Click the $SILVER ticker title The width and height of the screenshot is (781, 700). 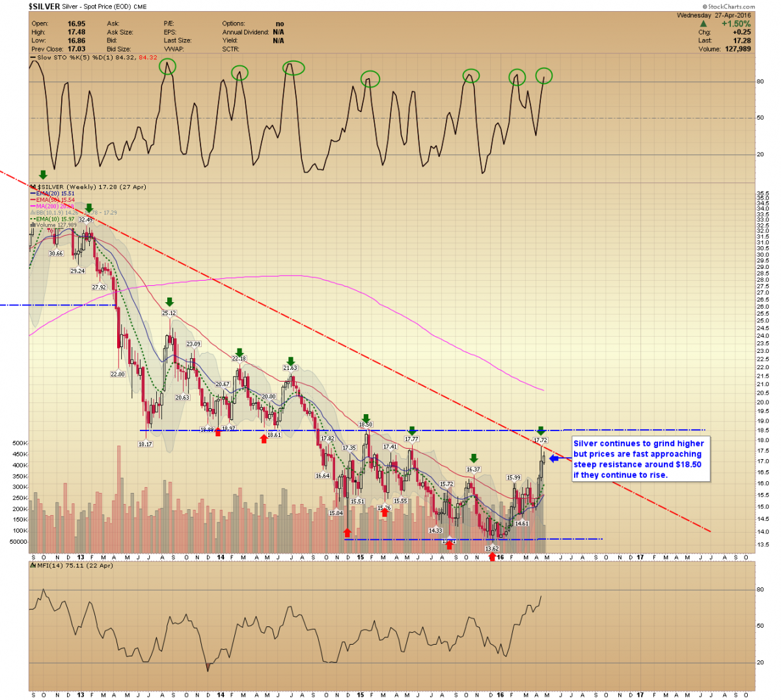[x=44, y=7]
